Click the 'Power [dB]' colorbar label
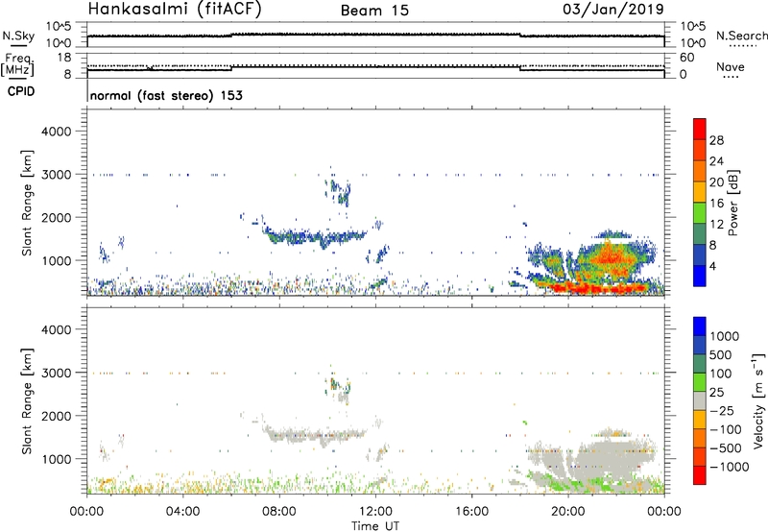The width and height of the screenshot is (768, 532). (733, 203)
